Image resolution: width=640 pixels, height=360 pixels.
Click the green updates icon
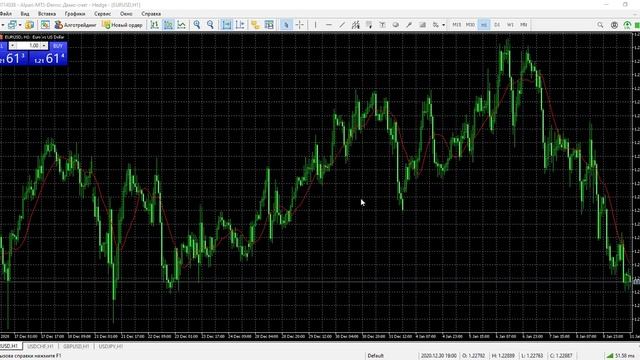(x=627, y=25)
